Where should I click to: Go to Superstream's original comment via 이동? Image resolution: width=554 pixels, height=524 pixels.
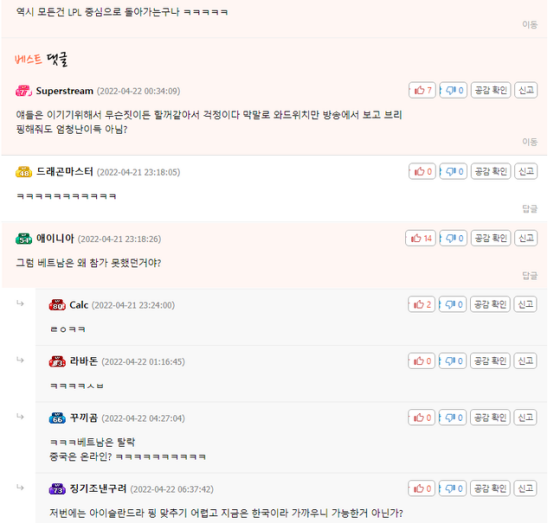[x=530, y=142]
